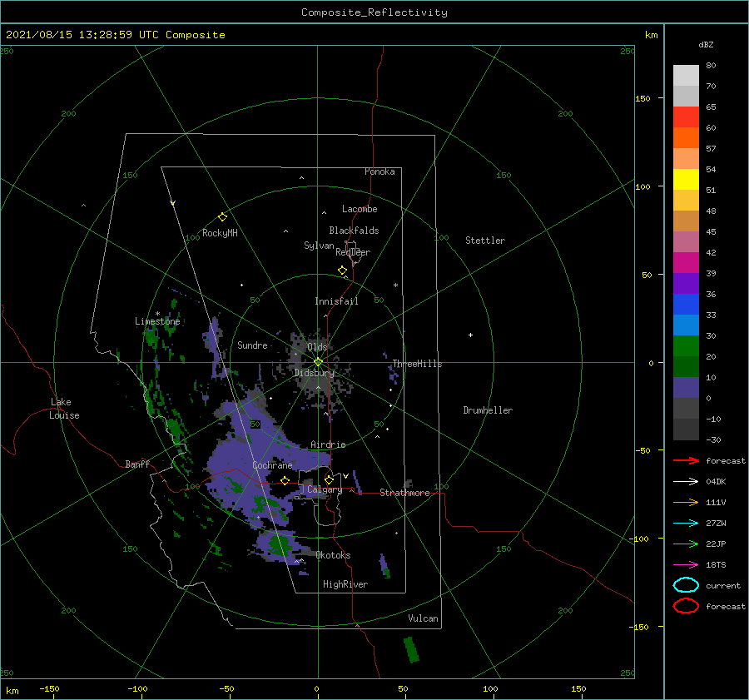The image size is (749, 700).
Task: Click the HighRiver label
Action: (345, 584)
